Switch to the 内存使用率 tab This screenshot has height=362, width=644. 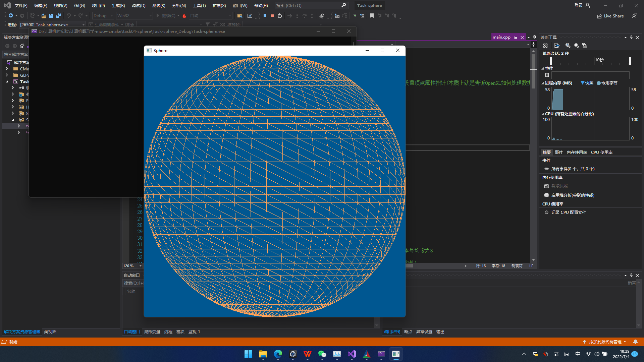click(x=577, y=153)
